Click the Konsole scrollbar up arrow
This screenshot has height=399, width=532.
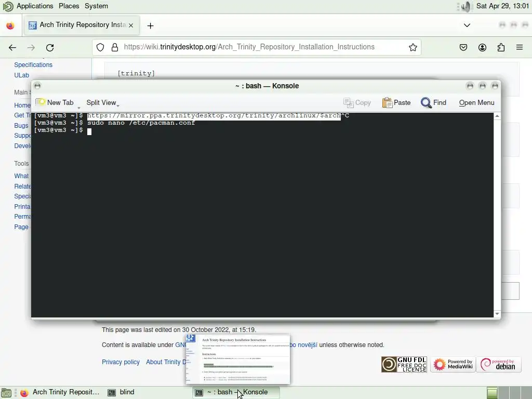tap(497, 116)
